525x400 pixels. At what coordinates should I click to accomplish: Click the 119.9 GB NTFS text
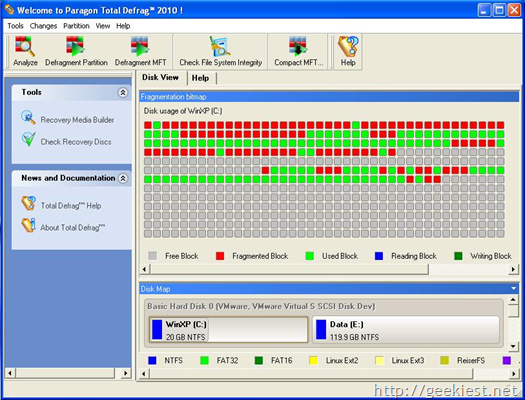point(354,337)
